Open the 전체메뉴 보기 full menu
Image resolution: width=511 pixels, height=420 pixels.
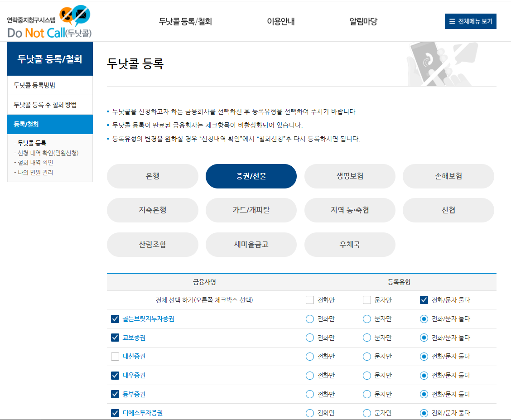coord(470,21)
